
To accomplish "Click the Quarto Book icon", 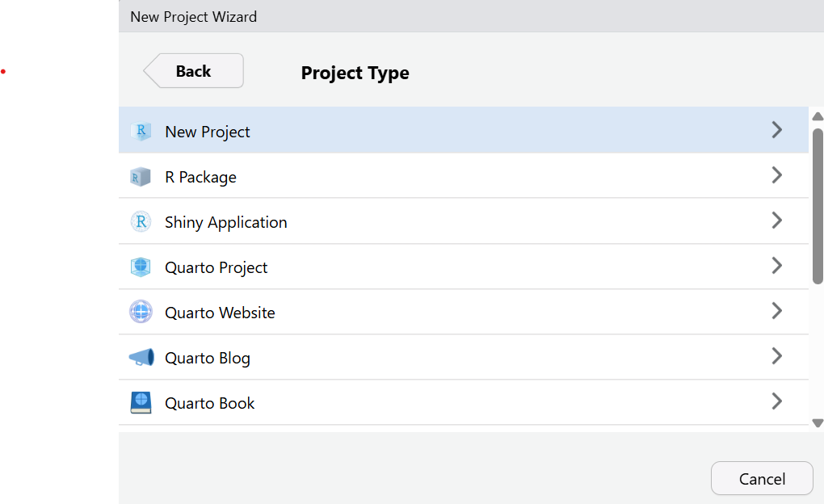I will 141,402.
